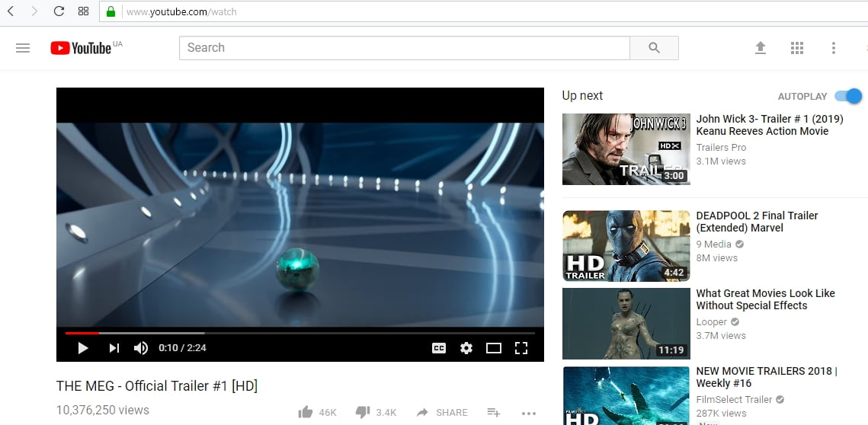
Task: Toggle the Autoplay switch off
Action: click(849, 96)
